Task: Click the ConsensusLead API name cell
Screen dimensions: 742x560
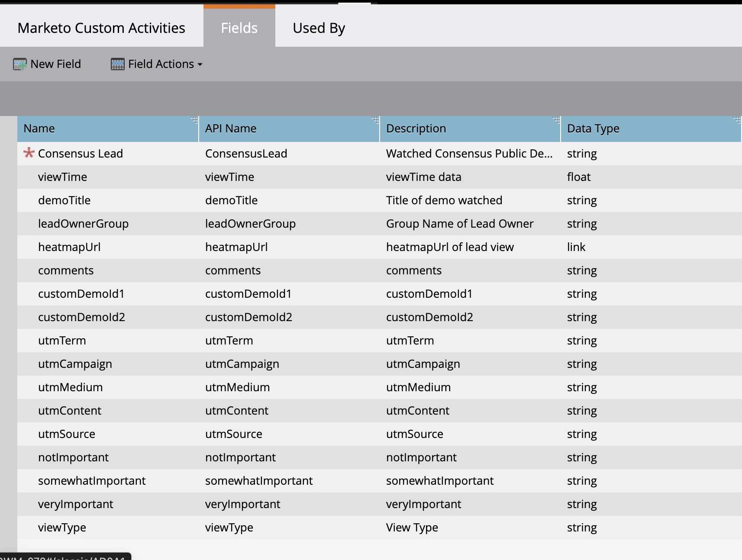Action: 246,154
